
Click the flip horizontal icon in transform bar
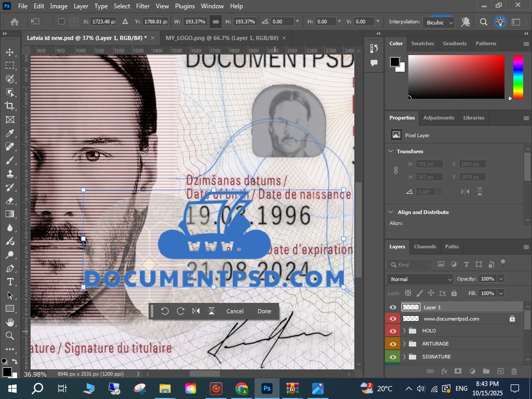tap(196, 311)
